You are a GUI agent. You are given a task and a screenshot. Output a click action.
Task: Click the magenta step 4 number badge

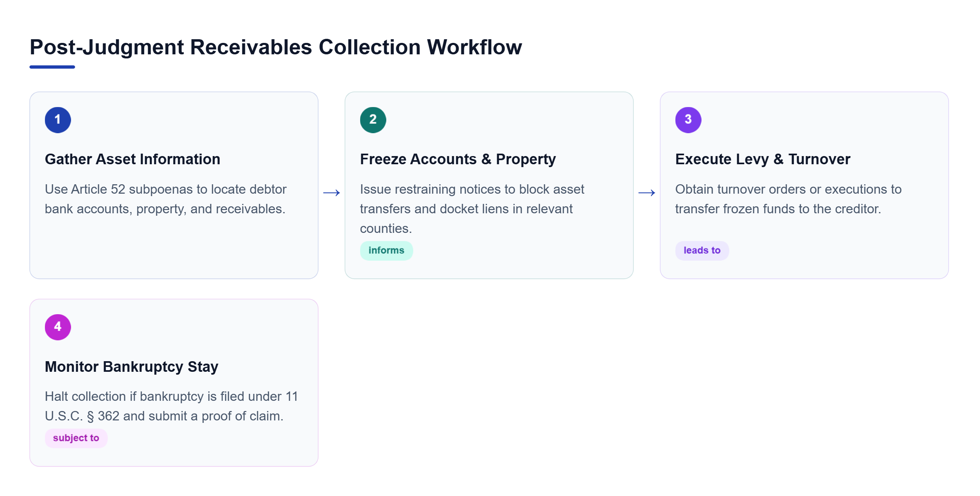(58, 327)
